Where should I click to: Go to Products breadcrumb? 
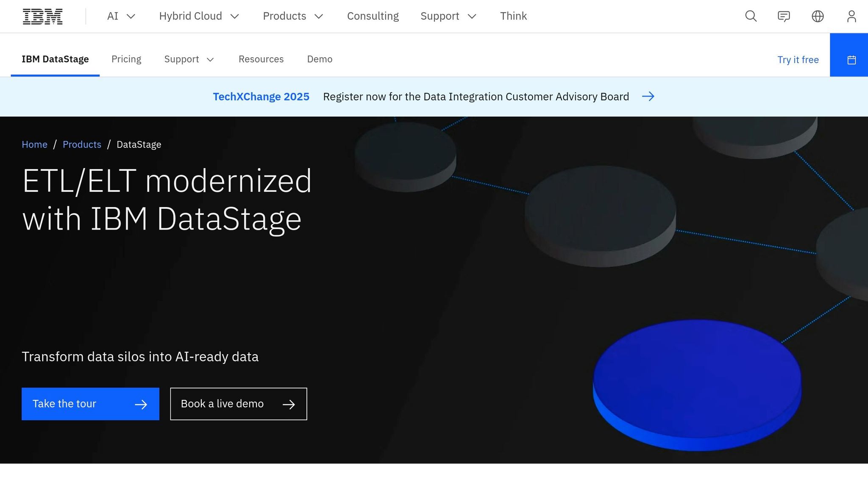point(82,144)
